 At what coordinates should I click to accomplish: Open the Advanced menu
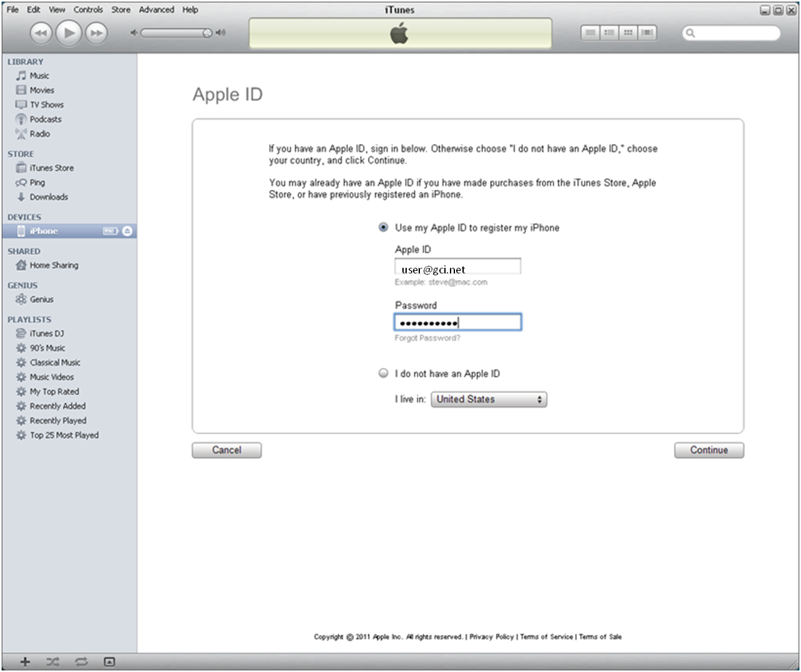(x=156, y=9)
